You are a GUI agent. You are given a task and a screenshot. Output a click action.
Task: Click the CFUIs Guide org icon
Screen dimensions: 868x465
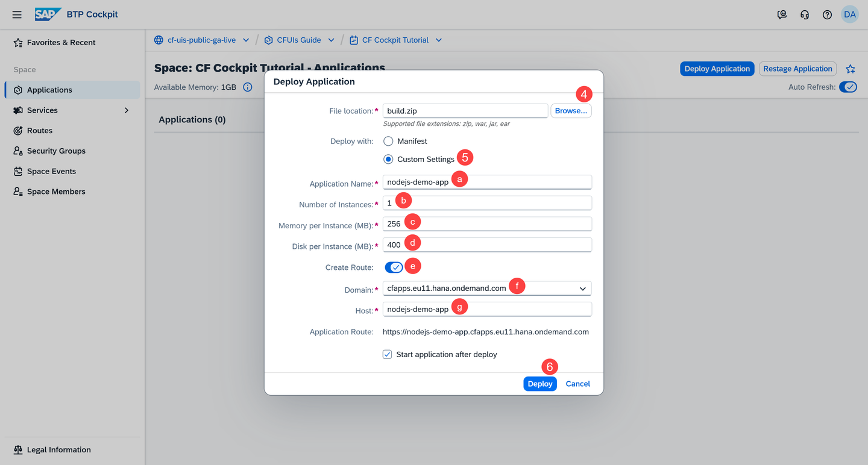pos(268,40)
